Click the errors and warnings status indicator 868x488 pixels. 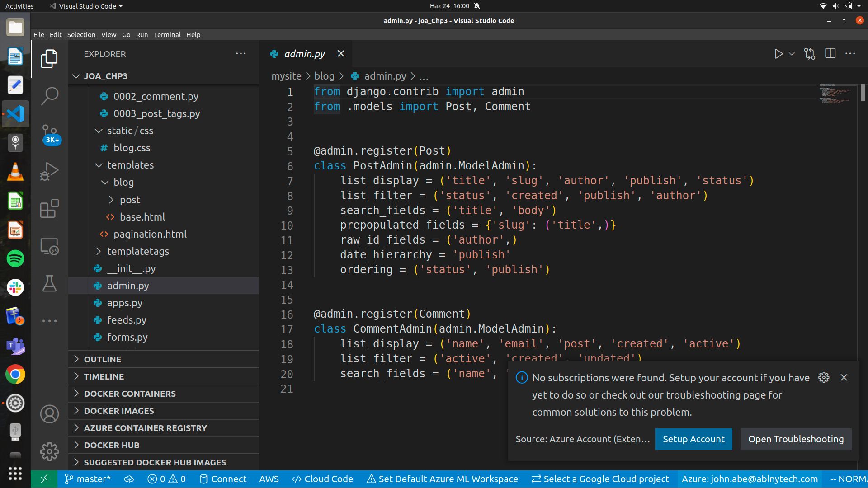(166, 479)
